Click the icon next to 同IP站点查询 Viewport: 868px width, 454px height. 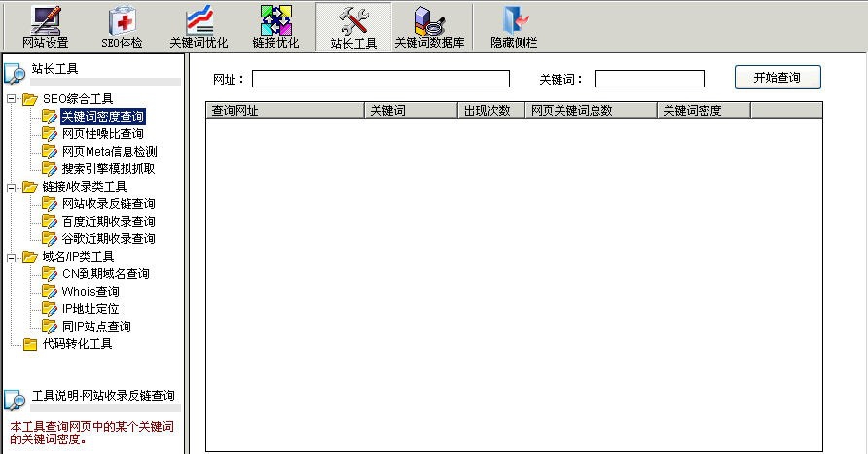pyautogui.click(x=50, y=327)
